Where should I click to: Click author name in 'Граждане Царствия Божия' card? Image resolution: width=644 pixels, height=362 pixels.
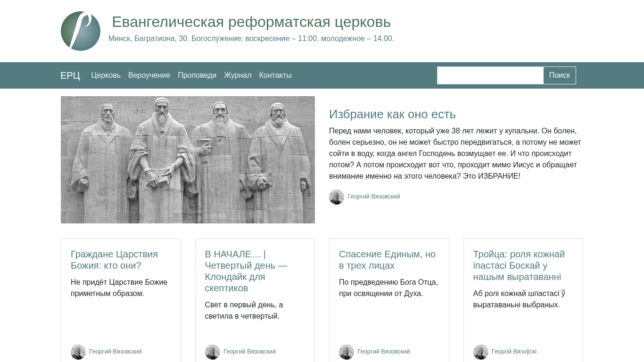[116, 352]
